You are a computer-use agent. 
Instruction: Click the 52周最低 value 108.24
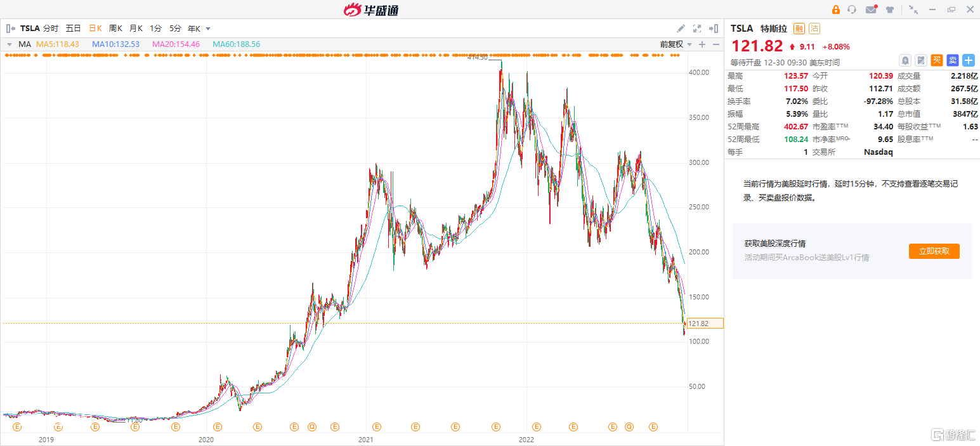coord(796,140)
